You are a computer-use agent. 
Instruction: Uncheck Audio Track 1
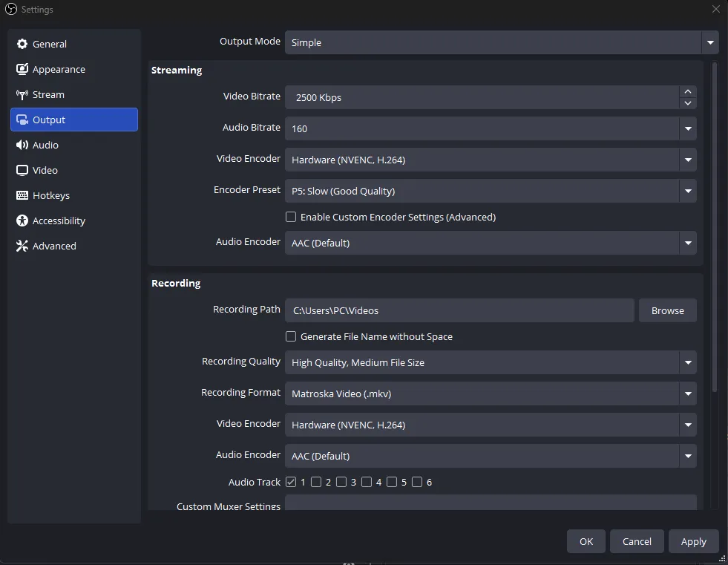(292, 482)
